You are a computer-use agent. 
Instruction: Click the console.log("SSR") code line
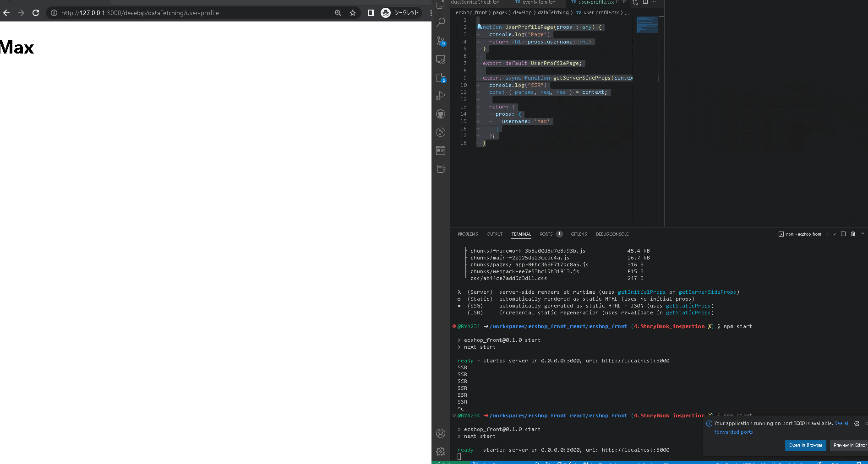tap(518, 85)
